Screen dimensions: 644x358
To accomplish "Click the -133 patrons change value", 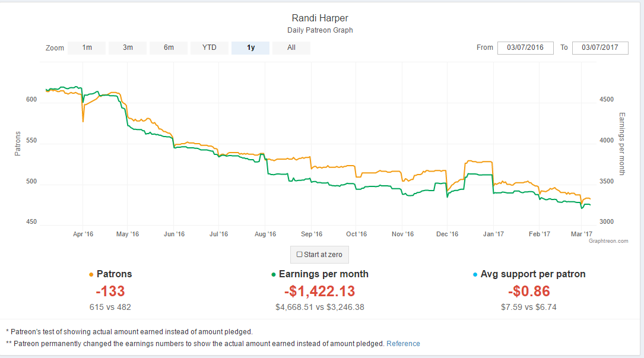I will [110, 292].
